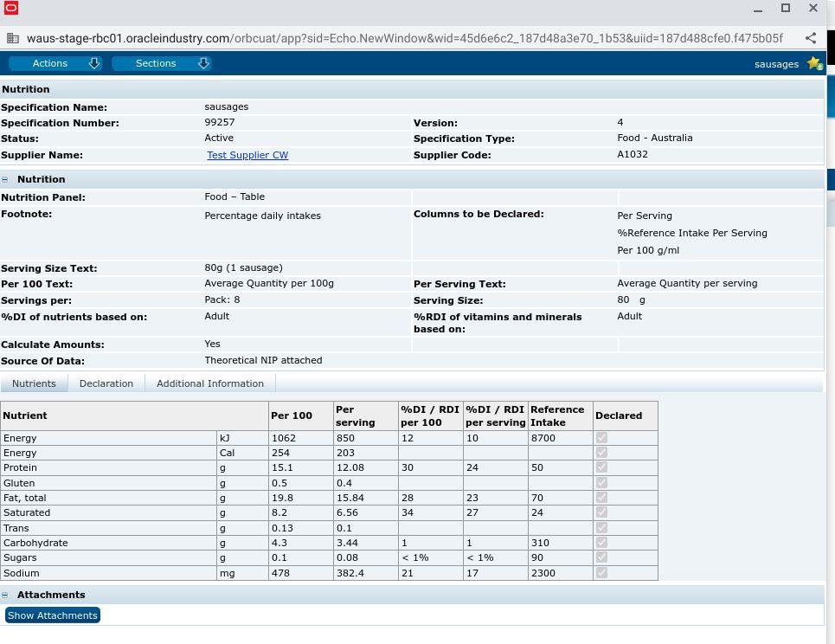Click supplier code A1032
835x644 pixels.
pyautogui.click(x=633, y=154)
